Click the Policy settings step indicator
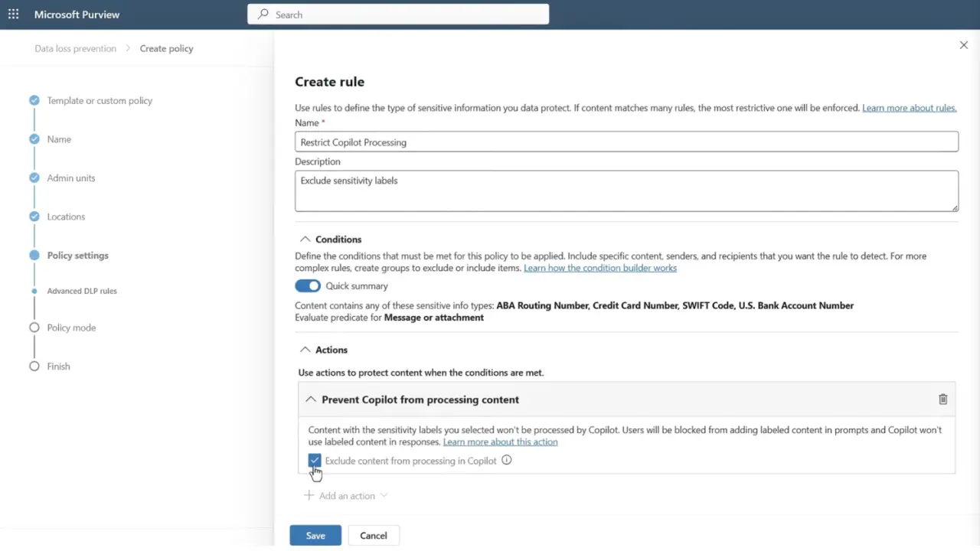The height and width of the screenshot is (551, 980). tap(34, 256)
